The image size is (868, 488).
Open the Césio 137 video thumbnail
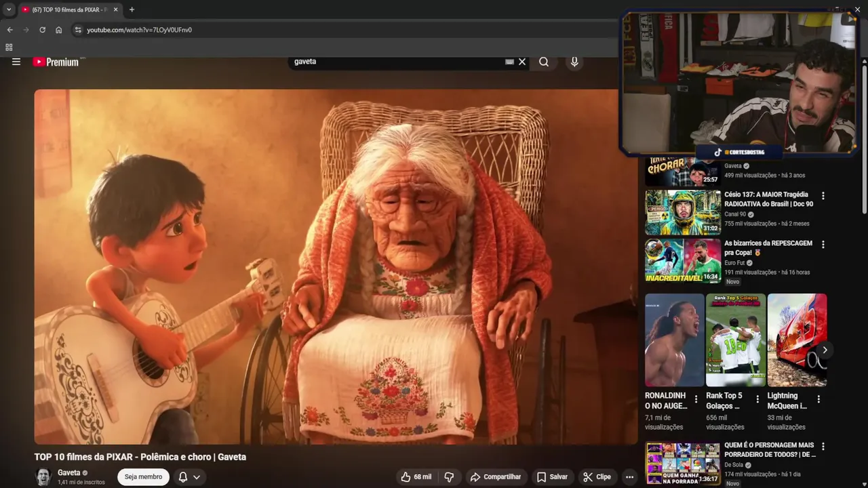683,212
